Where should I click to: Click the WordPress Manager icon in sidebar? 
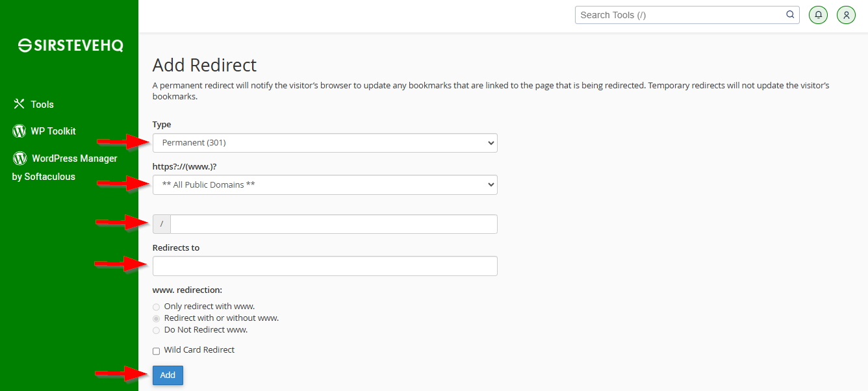[x=19, y=158]
